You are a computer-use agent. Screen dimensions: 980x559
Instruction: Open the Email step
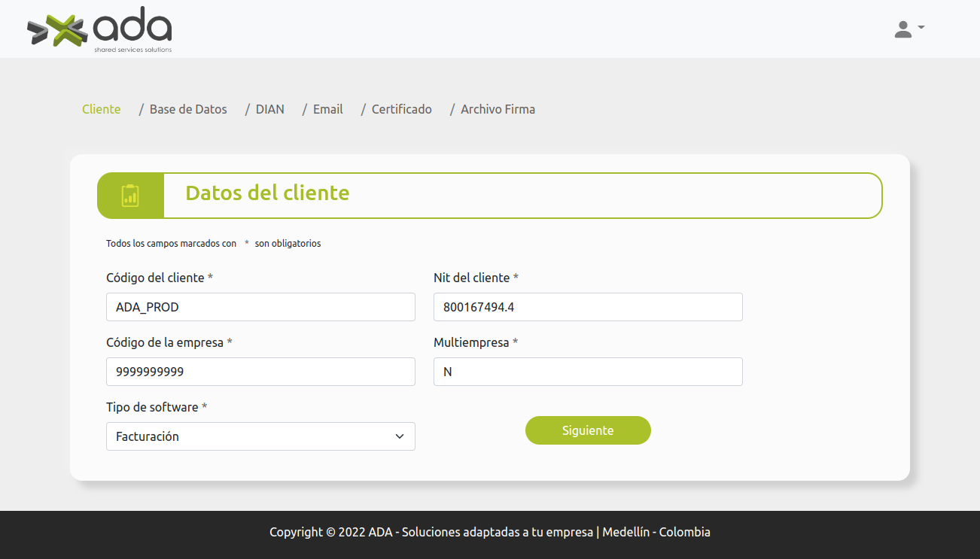[327, 109]
